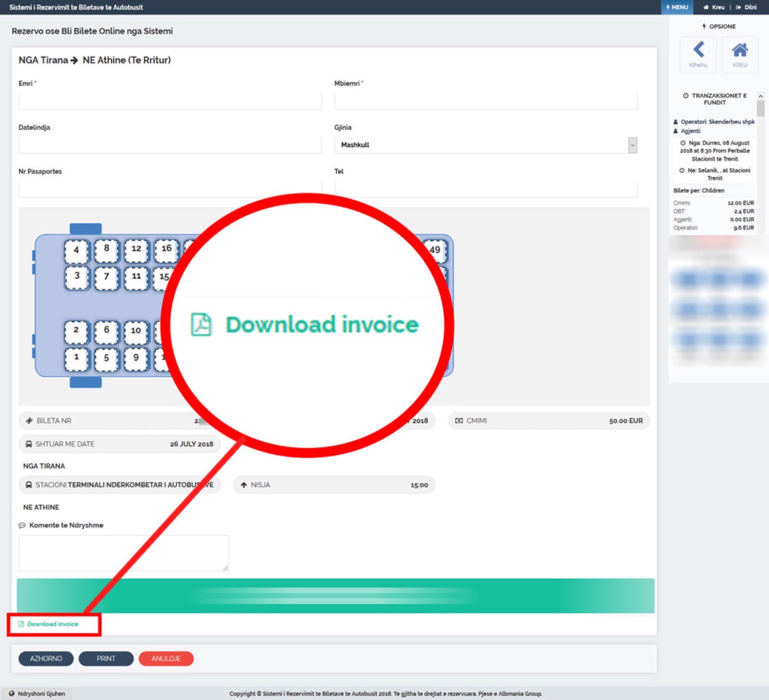
Task: Click the STACIONI terminal field
Action: coord(119,485)
